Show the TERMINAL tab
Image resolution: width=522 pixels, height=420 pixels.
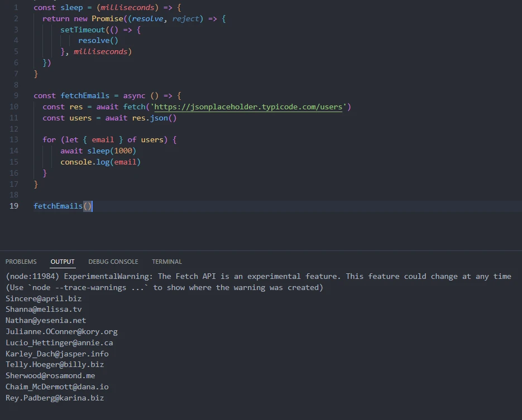point(166,262)
